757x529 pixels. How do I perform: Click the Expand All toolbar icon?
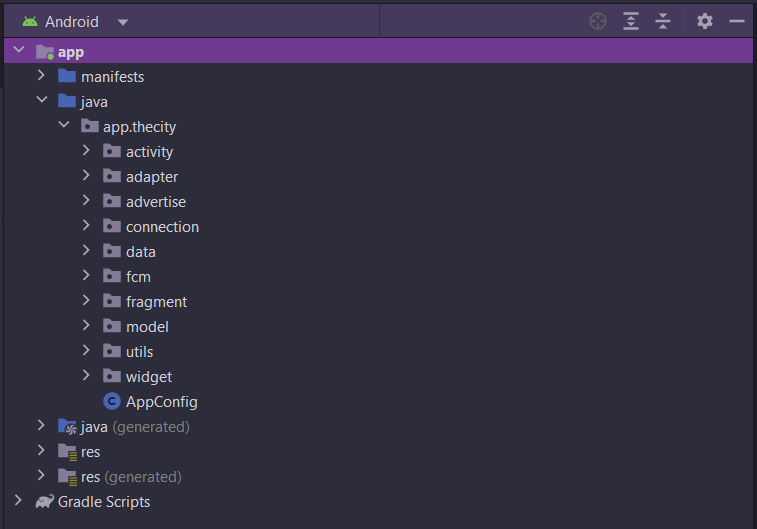point(630,21)
